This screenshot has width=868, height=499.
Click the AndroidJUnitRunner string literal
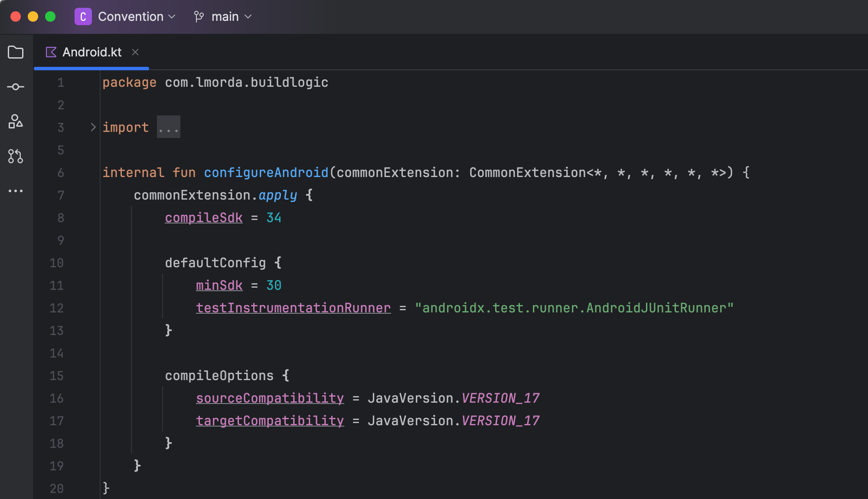[x=574, y=308]
